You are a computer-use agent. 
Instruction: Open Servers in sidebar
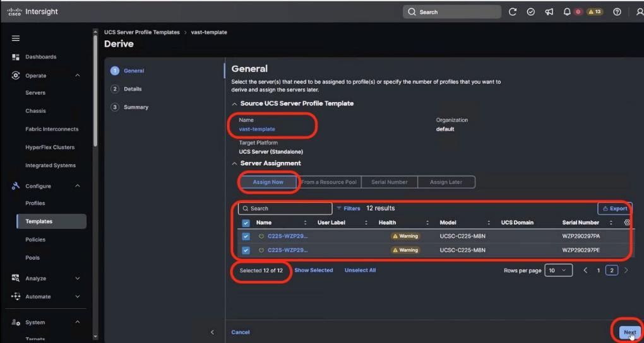pos(35,93)
